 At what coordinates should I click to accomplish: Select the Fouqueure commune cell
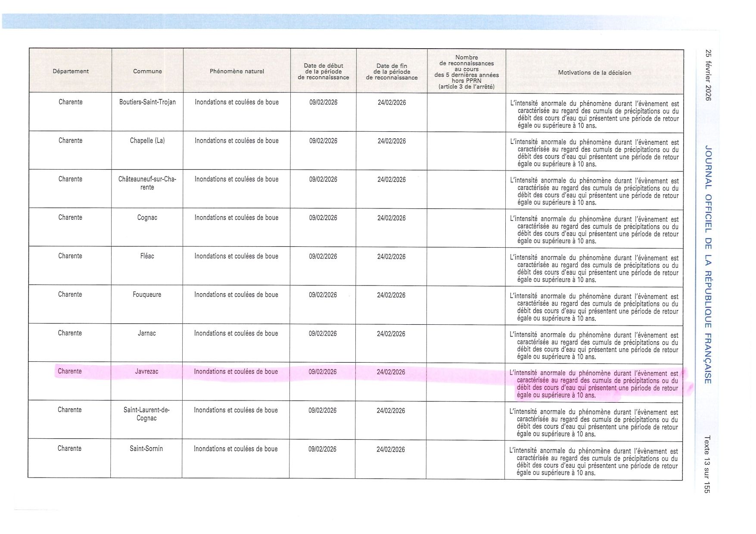(147, 295)
